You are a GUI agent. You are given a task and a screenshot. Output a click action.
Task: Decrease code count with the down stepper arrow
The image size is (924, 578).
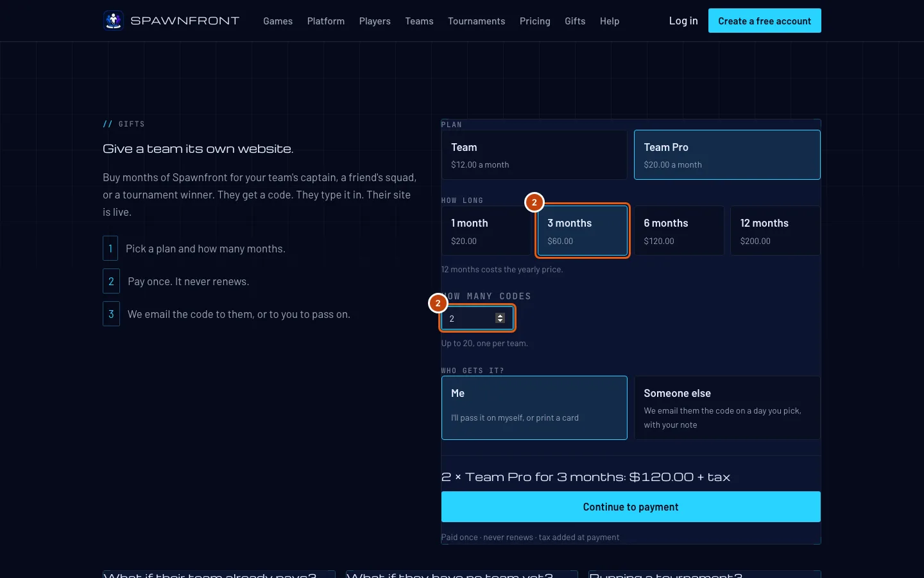(x=501, y=320)
